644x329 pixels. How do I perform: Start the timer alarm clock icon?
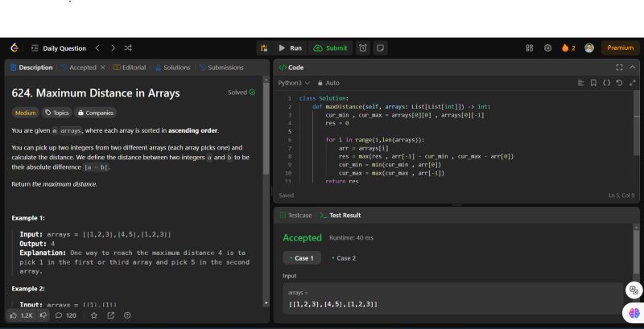click(363, 48)
